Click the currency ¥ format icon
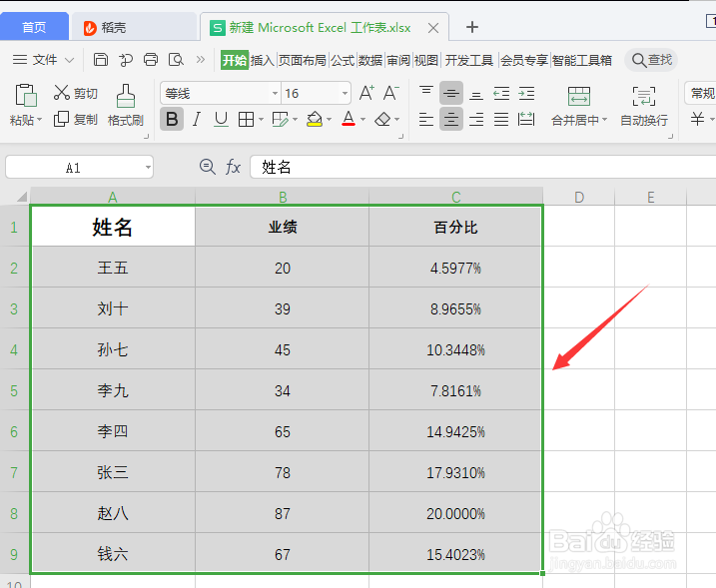Viewport: 716px width, 588px height. (x=697, y=119)
